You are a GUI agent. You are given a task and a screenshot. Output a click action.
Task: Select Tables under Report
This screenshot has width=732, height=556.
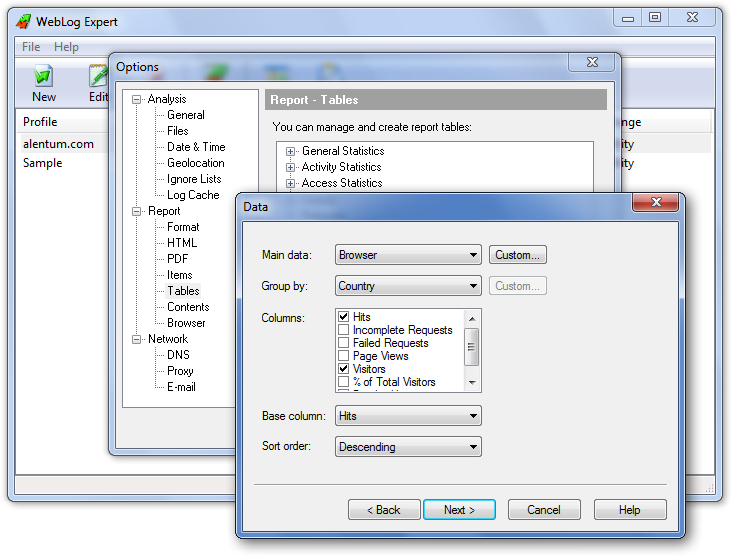tap(183, 291)
